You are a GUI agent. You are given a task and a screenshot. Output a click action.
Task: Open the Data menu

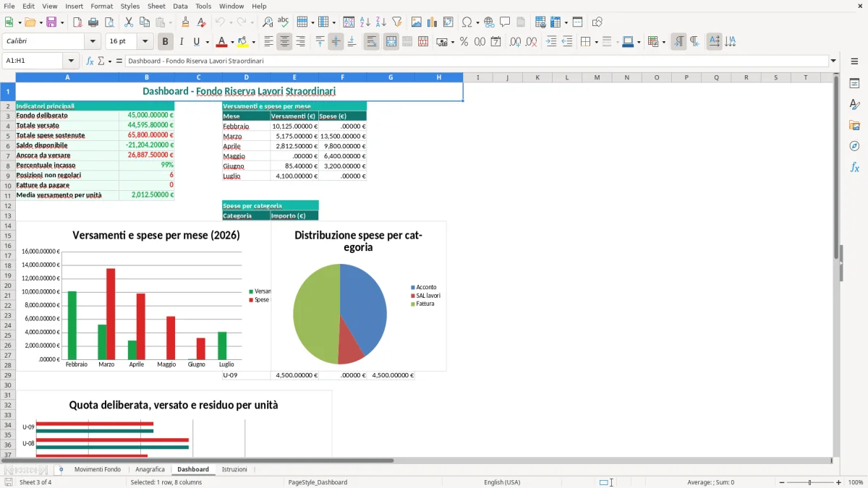pyautogui.click(x=180, y=6)
